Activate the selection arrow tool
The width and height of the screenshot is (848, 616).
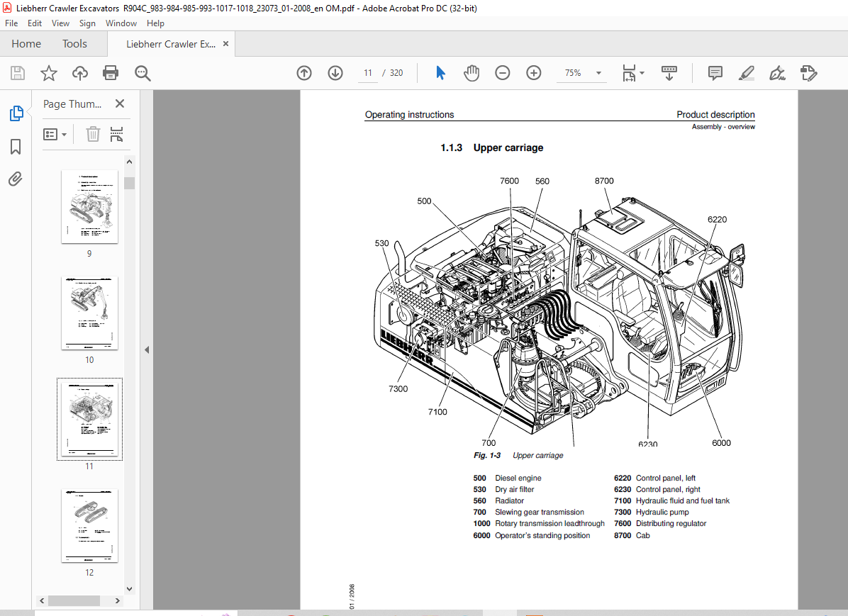(440, 73)
